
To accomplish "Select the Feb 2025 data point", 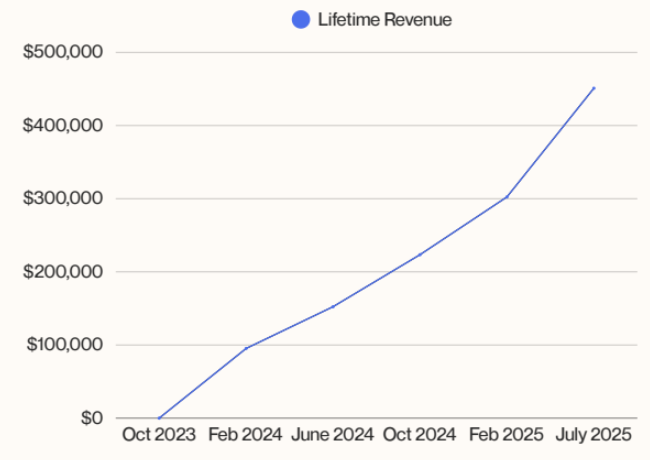I will coord(507,197).
